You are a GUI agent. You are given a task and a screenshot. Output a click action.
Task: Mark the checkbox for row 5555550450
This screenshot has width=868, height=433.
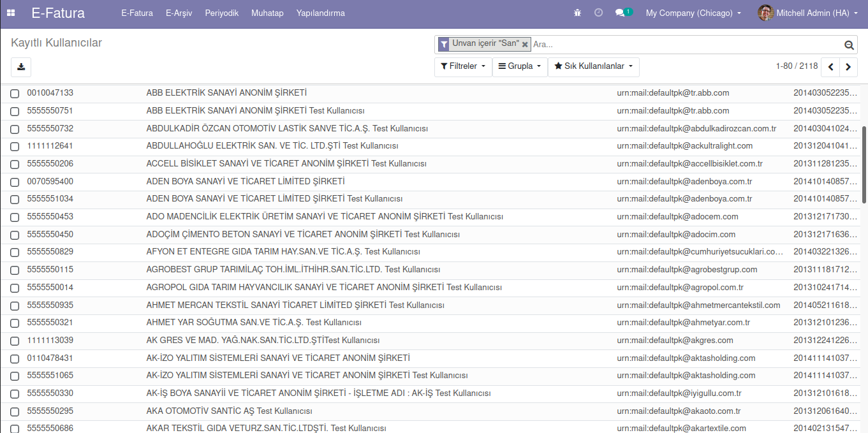(x=15, y=235)
